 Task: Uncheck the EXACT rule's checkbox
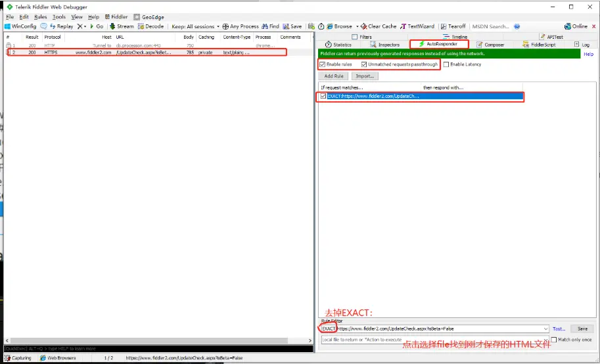[x=323, y=96]
